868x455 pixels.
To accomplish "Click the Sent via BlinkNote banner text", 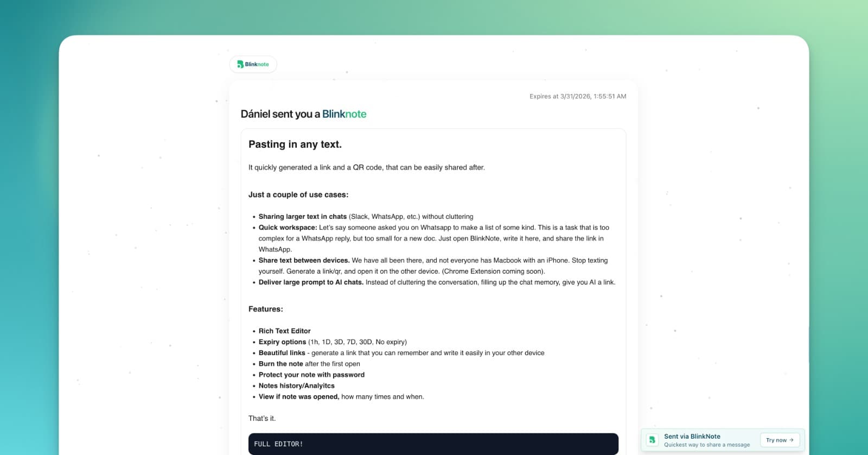I will click(x=693, y=436).
